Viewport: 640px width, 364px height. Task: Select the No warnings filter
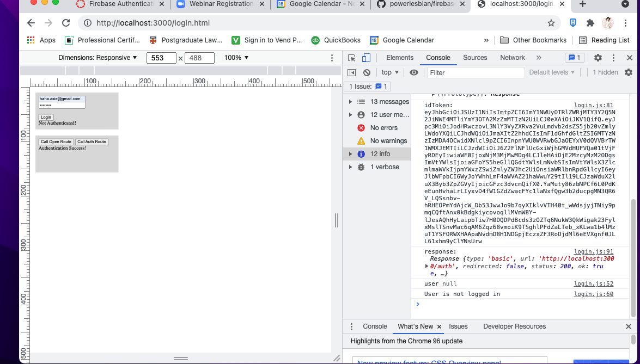click(x=387, y=140)
